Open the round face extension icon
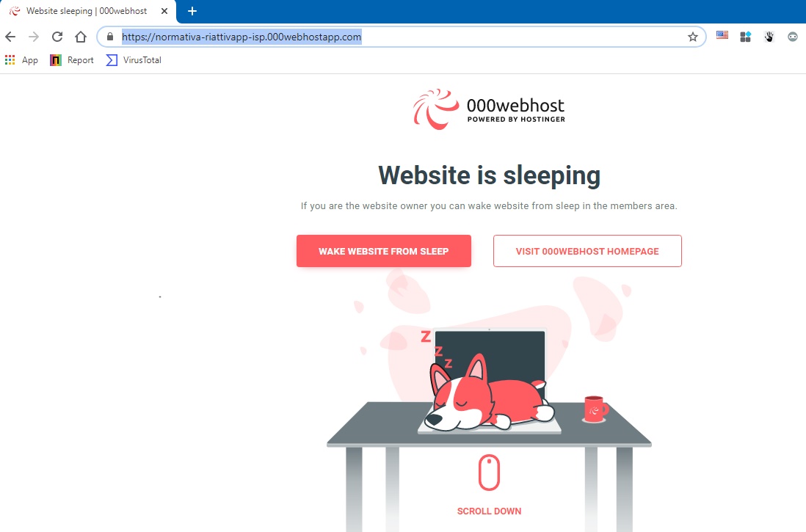The image size is (806, 532). pyautogui.click(x=793, y=37)
